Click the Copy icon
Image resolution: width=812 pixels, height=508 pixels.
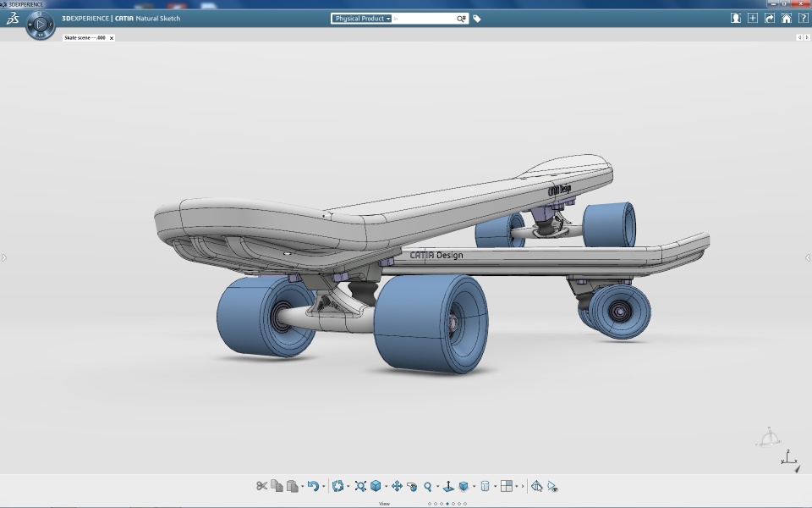pyautogui.click(x=277, y=486)
